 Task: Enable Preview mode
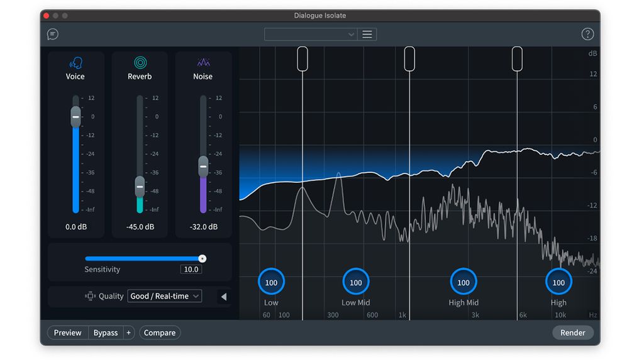67,332
